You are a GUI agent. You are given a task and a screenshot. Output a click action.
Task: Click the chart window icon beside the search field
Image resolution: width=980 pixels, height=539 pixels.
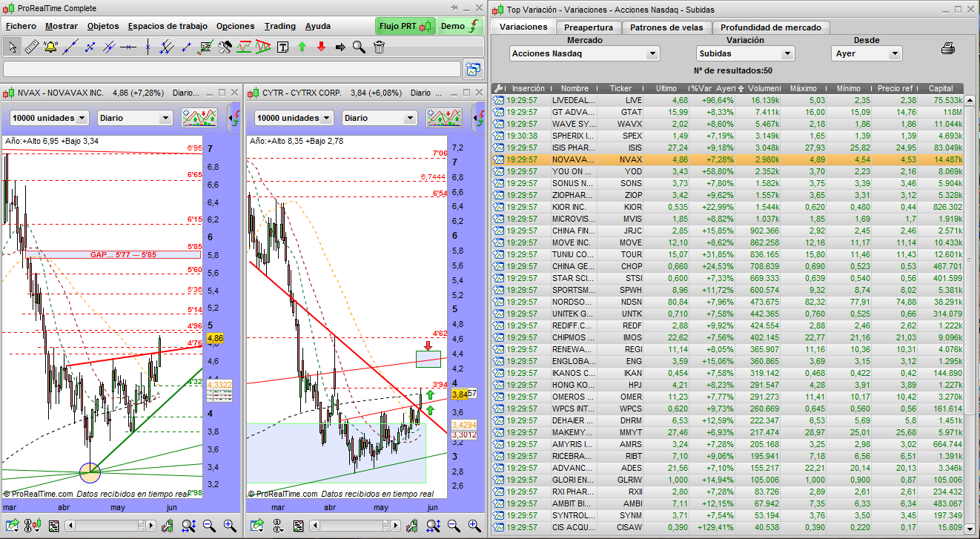(x=473, y=70)
